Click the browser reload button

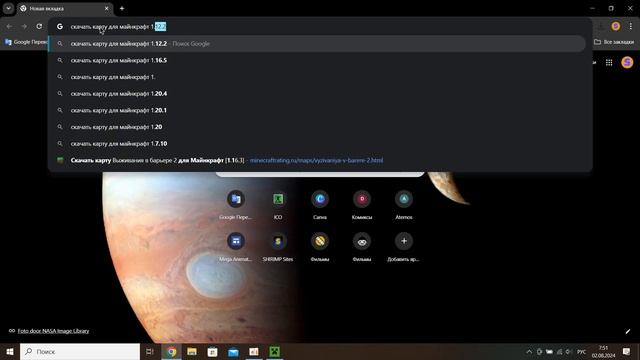tap(39, 26)
